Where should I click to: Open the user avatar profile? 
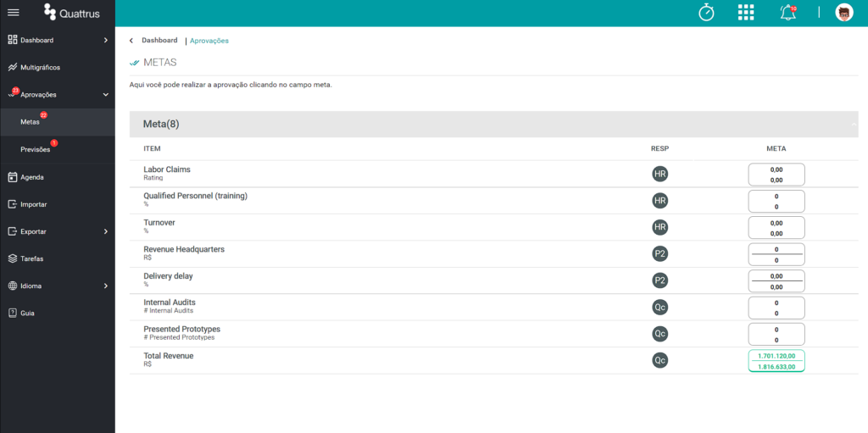tap(844, 12)
